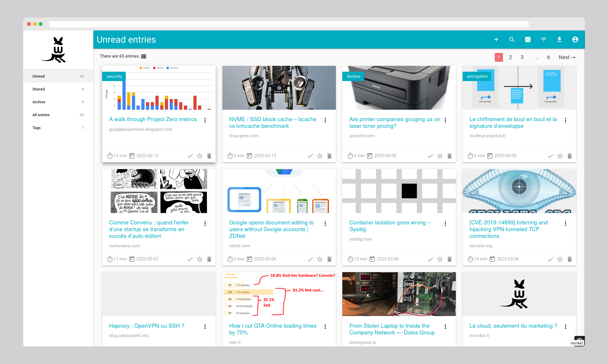Open Tags from the sidebar

pyautogui.click(x=36, y=128)
